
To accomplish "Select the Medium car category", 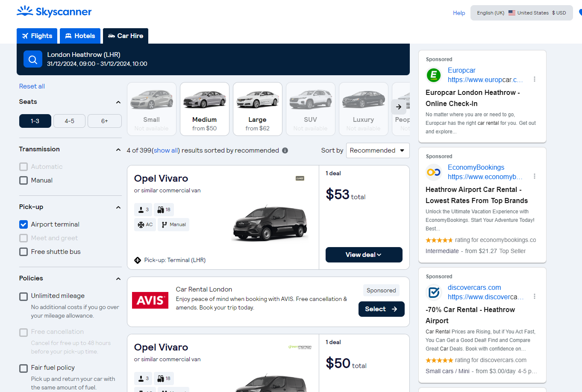I will (205, 109).
